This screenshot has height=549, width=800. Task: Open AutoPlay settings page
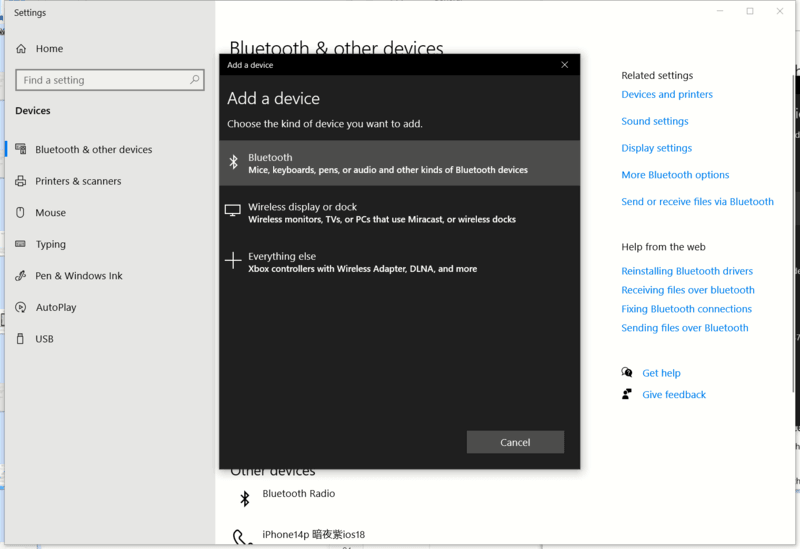point(55,308)
